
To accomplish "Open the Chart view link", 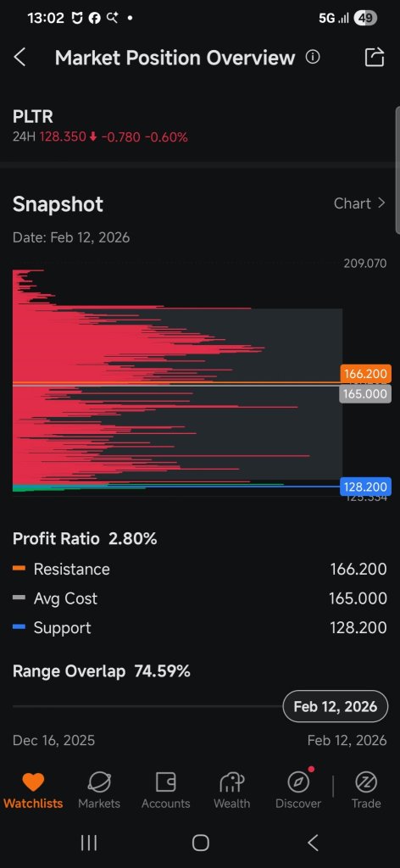I will click(359, 203).
